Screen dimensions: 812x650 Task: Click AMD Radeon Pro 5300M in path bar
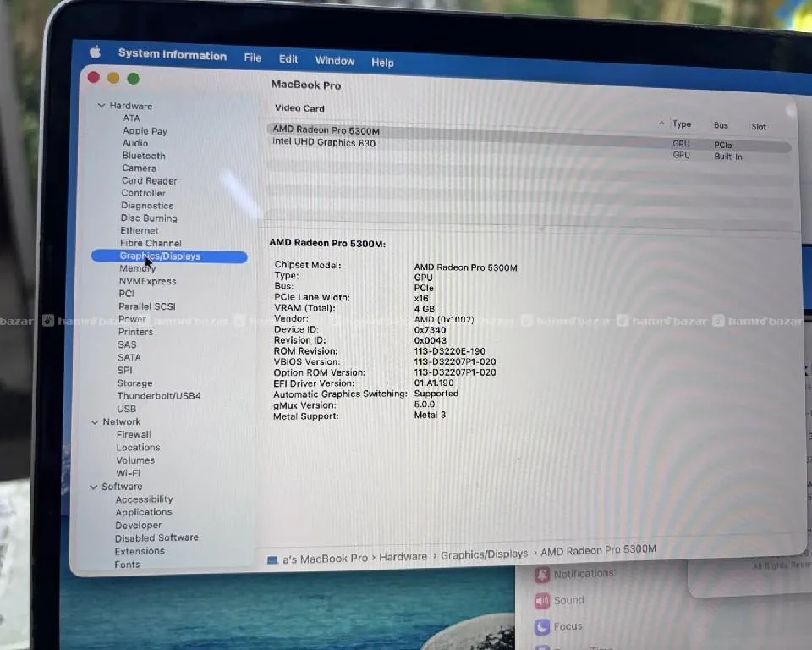[598, 550]
